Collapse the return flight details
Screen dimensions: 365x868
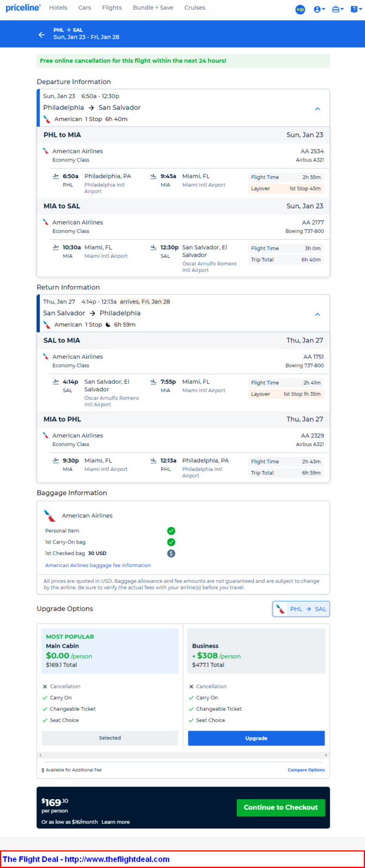tap(318, 314)
